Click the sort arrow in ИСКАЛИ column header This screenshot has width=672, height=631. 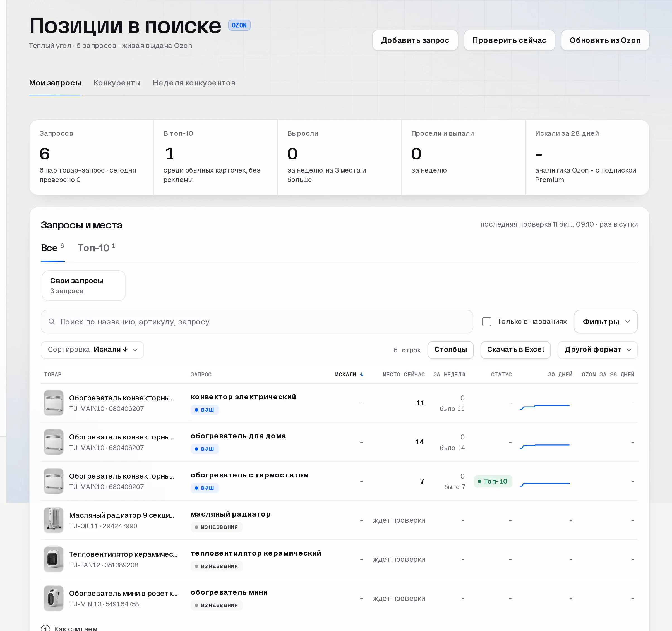click(362, 374)
